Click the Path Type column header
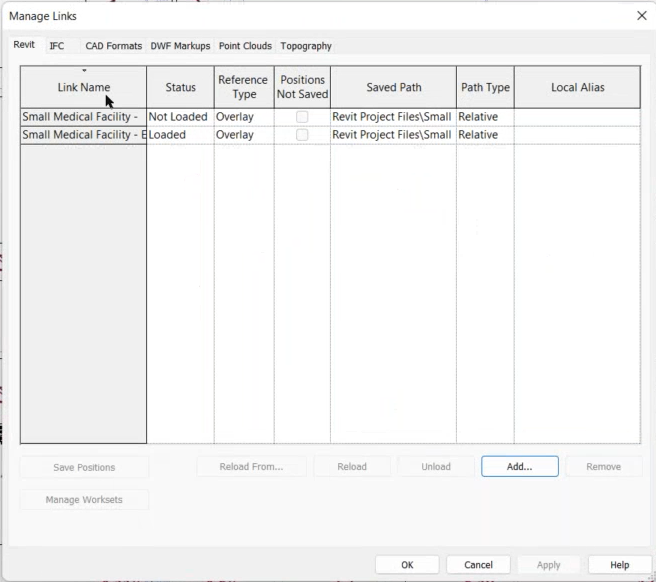This screenshot has width=656, height=582. pos(485,87)
